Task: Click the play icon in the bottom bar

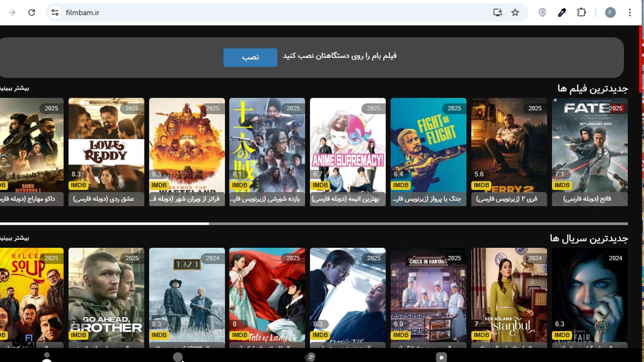Action: point(442,357)
